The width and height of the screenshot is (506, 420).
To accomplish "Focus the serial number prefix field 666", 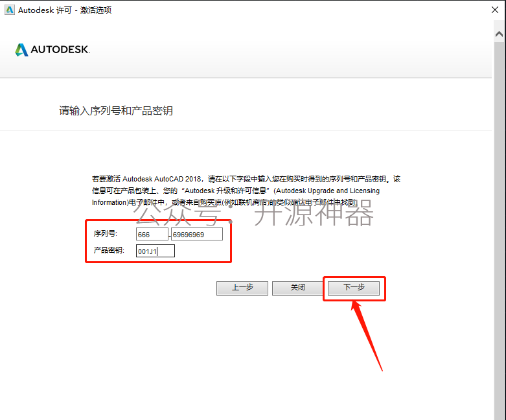I will point(152,235).
